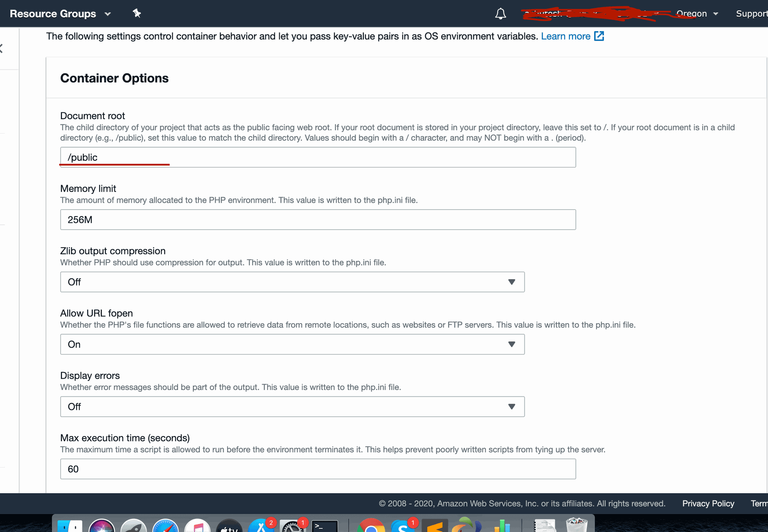
Task: Open the Support menu
Action: [752, 14]
